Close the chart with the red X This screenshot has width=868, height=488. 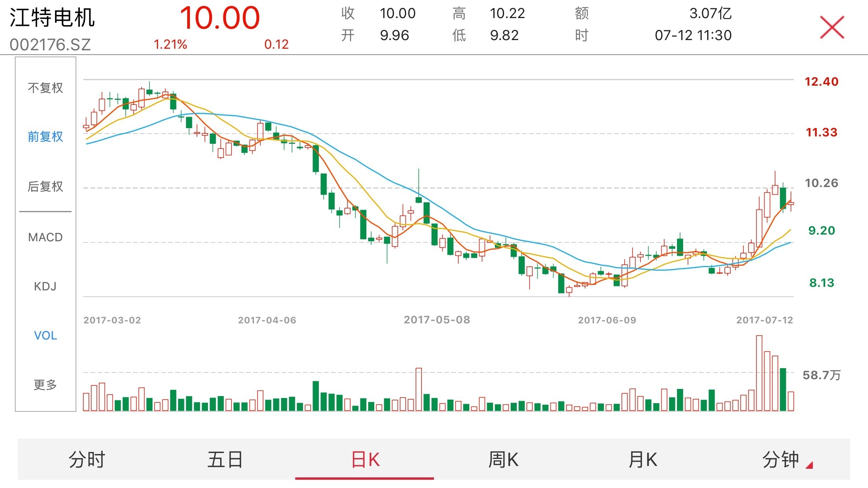[x=832, y=27]
